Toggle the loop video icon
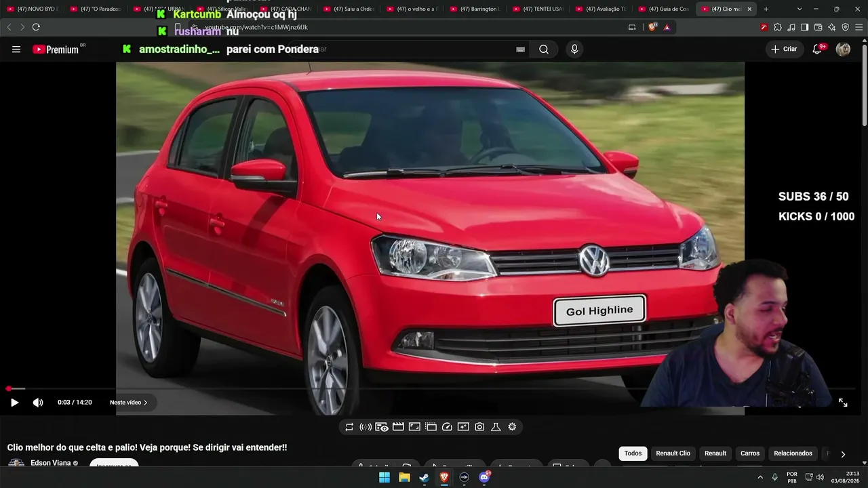The width and height of the screenshot is (868, 488). point(349,427)
